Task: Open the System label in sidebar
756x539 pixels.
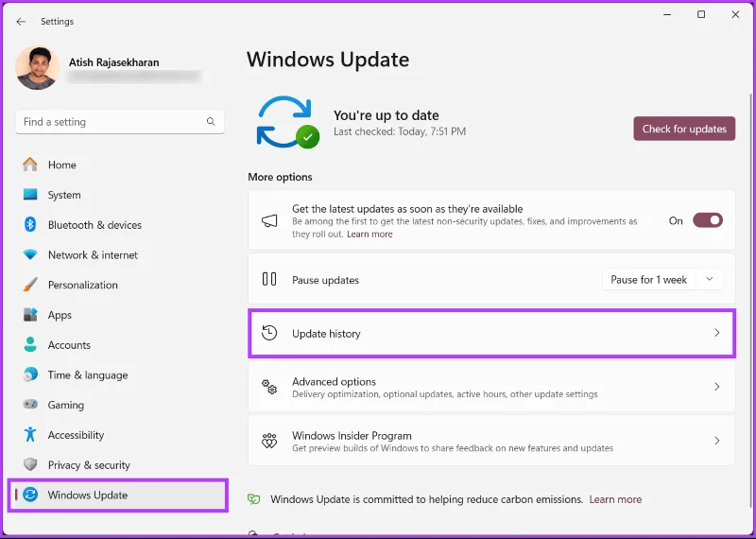Action: click(64, 195)
